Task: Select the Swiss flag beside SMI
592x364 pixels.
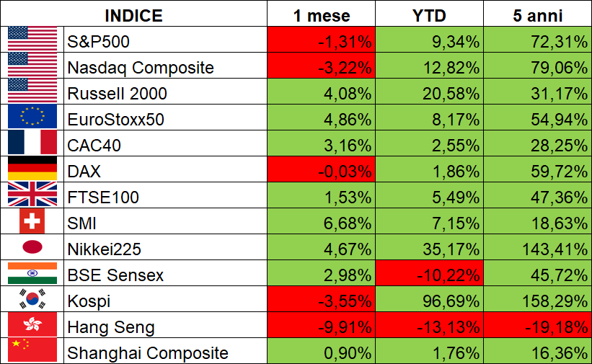Action: (x=32, y=221)
